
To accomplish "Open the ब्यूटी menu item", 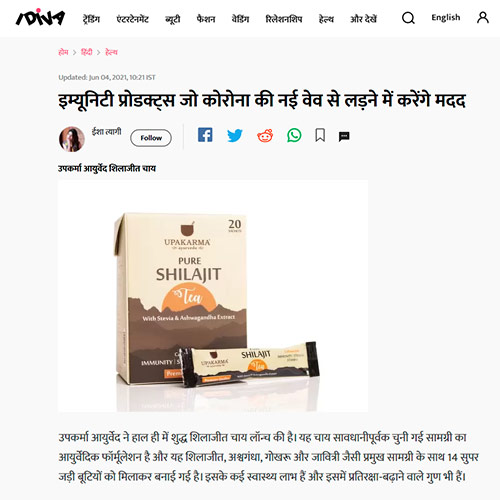I will (173, 19).
